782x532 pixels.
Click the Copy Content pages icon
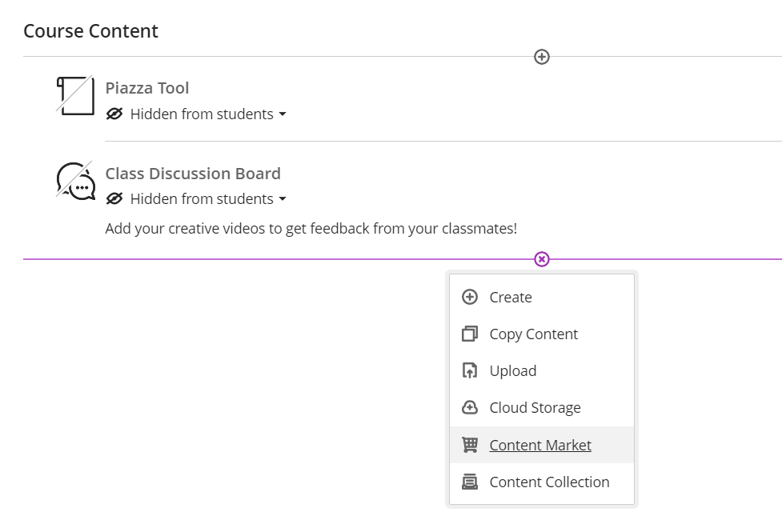pyautogui.click(x=470, y=334)
